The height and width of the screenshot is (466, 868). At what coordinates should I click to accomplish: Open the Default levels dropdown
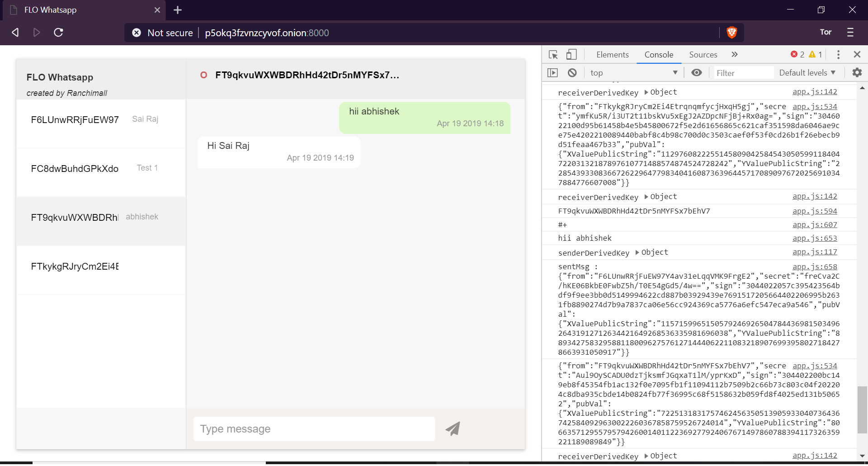click(x=807, y=72)
